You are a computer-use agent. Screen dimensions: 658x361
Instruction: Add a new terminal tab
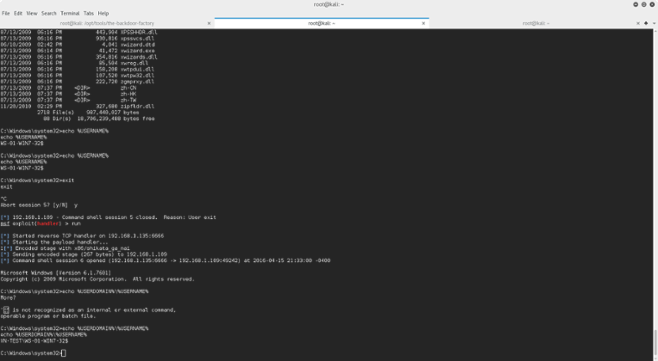[x=646, y=24]
